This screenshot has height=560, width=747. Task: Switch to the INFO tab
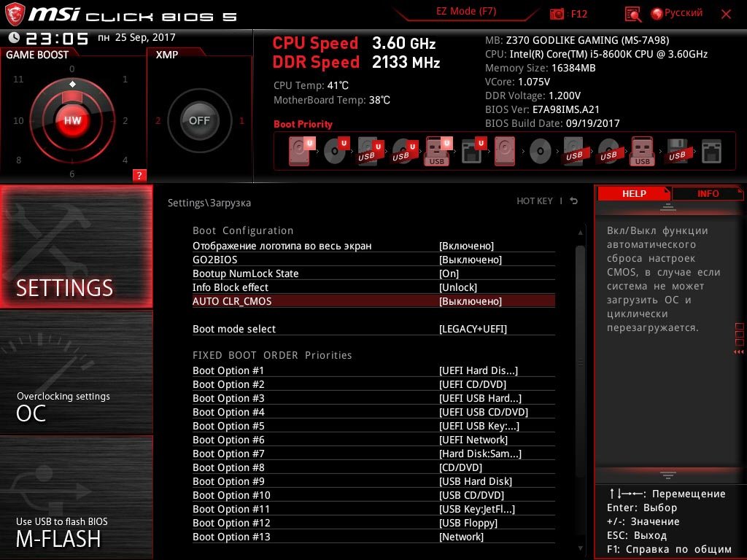(708, 193)
